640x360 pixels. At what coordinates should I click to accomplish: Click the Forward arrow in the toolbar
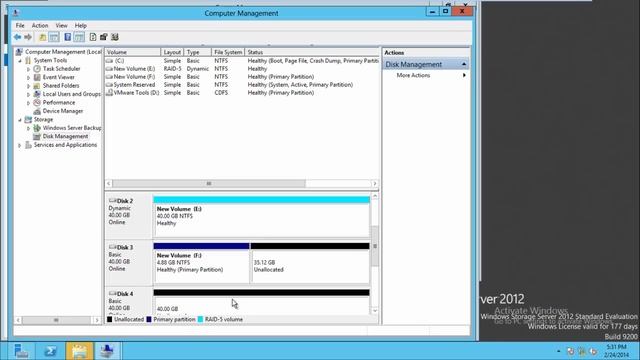[x=28, y=37]
